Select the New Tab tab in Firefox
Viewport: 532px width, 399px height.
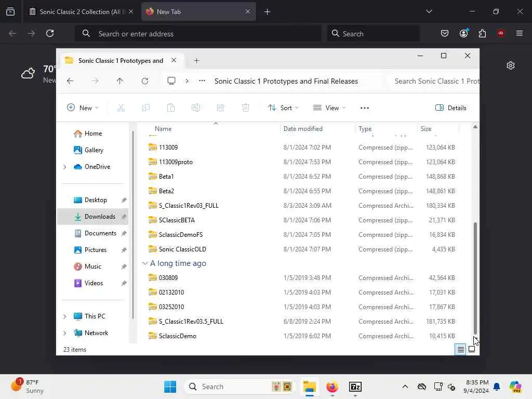198,12
